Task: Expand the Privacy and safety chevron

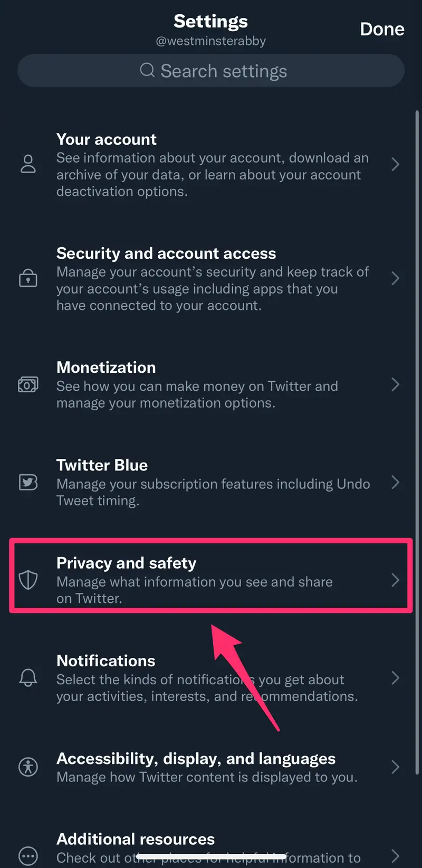Action: tap(396, 580)
